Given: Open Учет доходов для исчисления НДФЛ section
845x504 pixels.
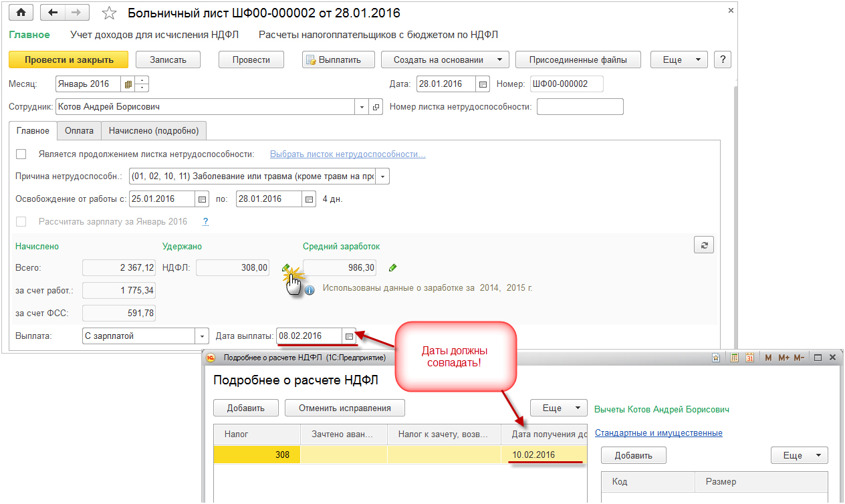Looking at the screenshot, I should point(154,35).
